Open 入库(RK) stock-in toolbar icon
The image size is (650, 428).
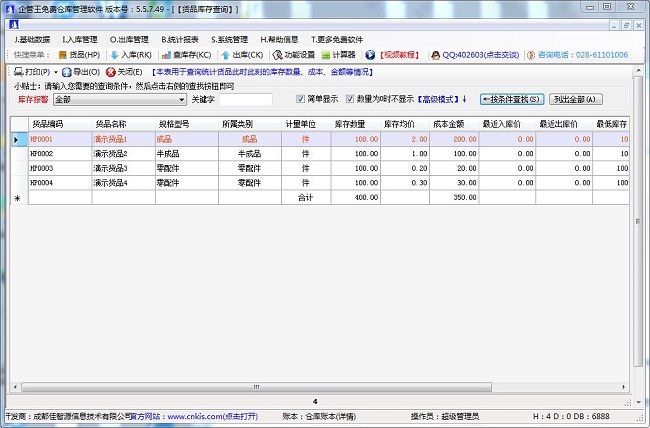[115, 55]
